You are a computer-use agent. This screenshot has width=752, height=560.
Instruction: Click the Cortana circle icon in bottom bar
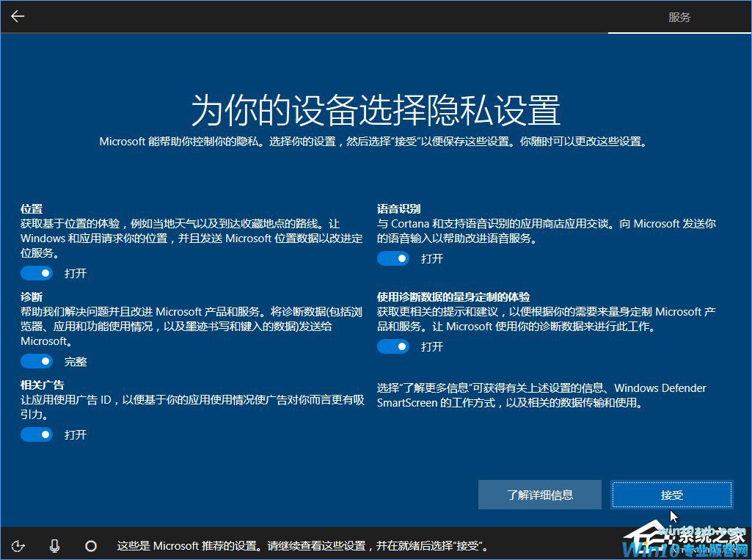coord(90,545)
